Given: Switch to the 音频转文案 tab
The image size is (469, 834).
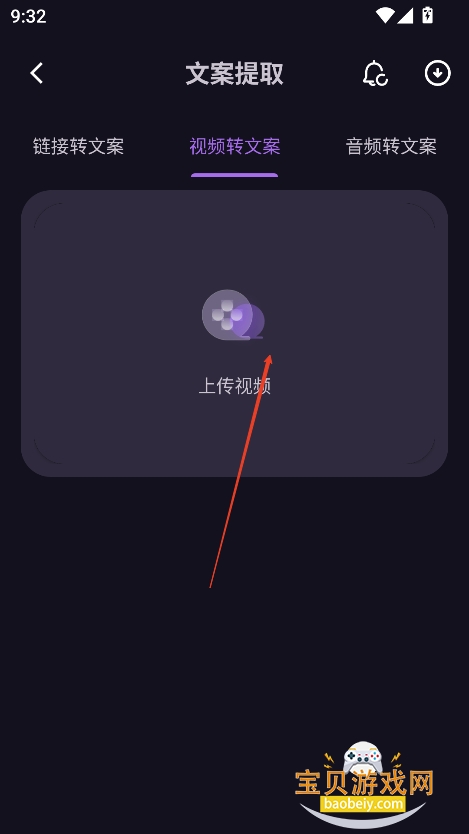Looking at the screenshot, I should click(391, 146).
